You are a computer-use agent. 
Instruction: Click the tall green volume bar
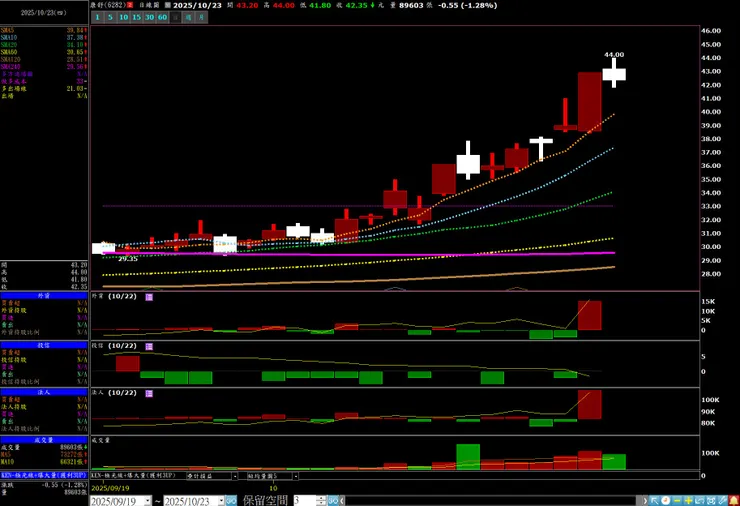click(x=468, y=456)
